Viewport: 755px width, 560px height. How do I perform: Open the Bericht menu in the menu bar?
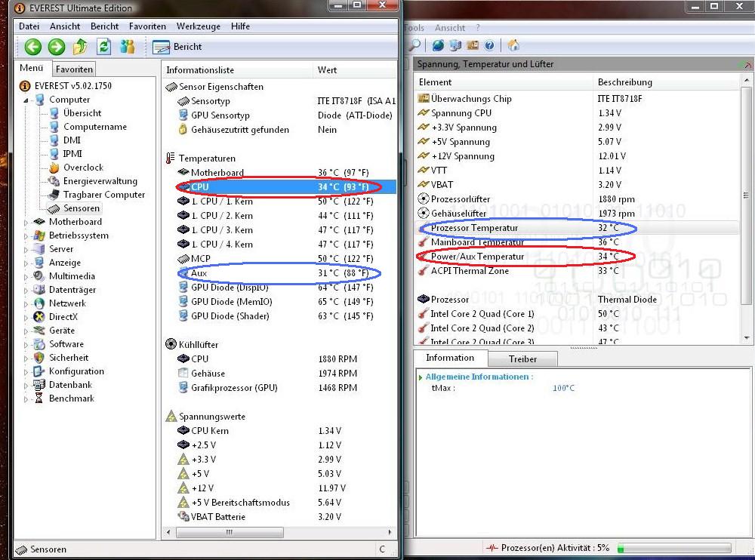[x=104, y=26]
